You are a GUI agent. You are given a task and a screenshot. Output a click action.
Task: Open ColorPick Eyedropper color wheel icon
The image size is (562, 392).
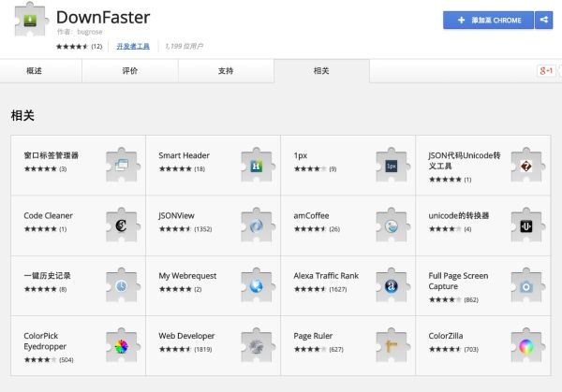pos(122,345)
